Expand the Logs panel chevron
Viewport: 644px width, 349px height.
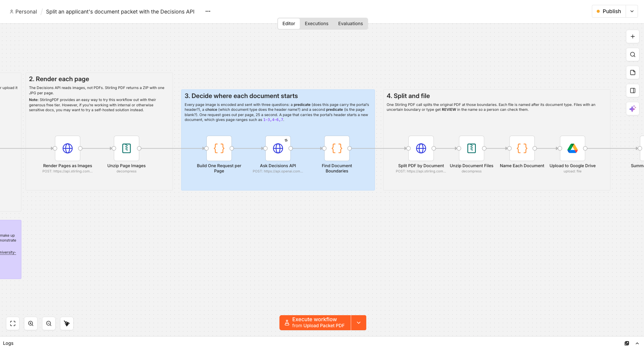(637, 343)
